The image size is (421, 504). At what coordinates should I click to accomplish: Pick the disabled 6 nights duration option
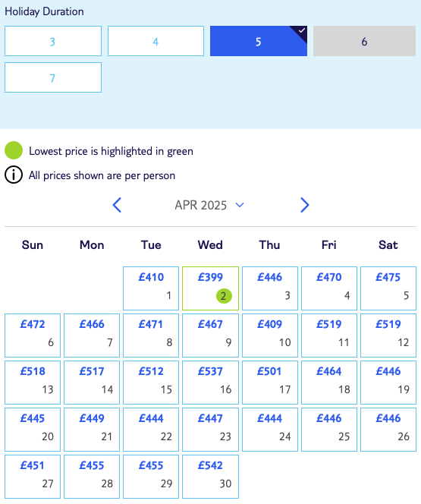[x=364, y=41]
